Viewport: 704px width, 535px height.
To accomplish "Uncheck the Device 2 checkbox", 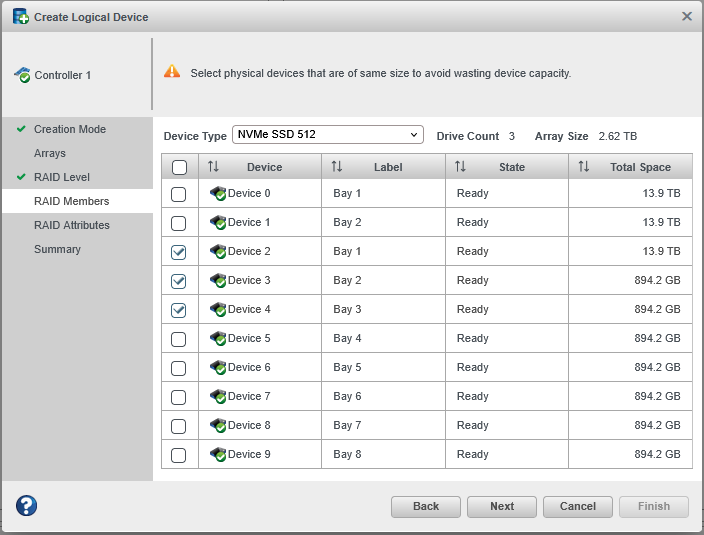I will [179, 252].
